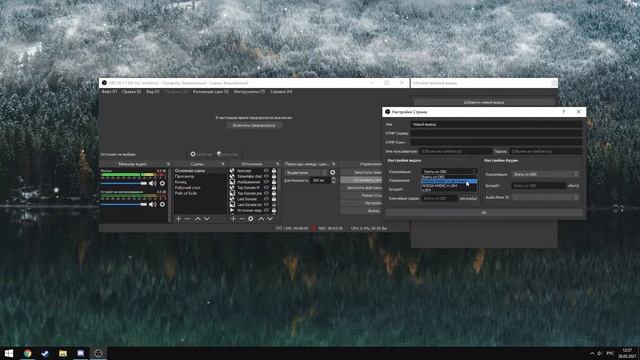Open File Explorer from taskbar
This screenshot has height=360, width=640.
tap(63, 353)
